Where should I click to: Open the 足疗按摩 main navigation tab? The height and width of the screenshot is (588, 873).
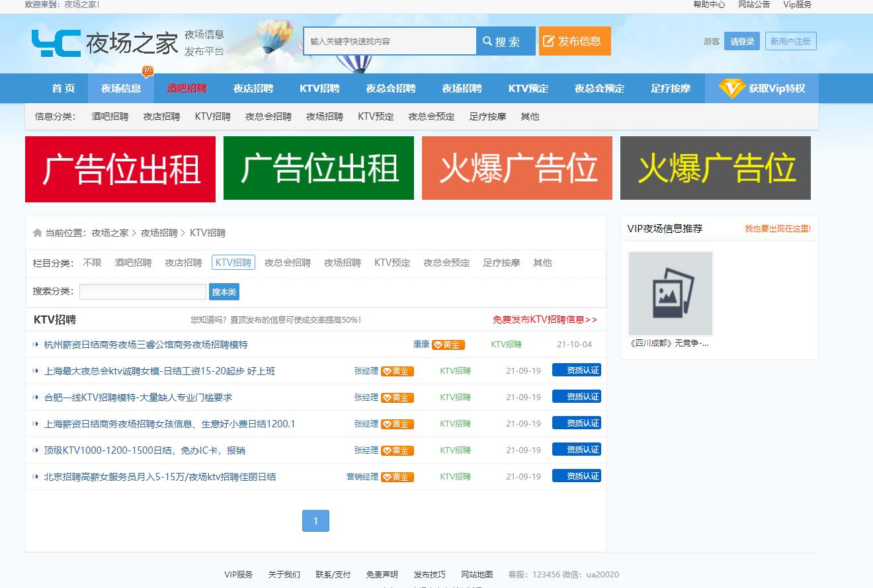[x=670, y=89]
